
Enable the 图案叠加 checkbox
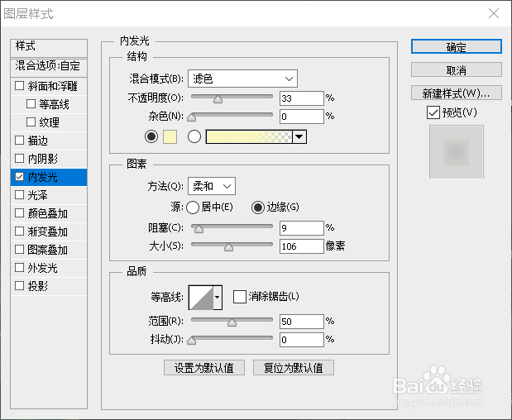point(20,250)
